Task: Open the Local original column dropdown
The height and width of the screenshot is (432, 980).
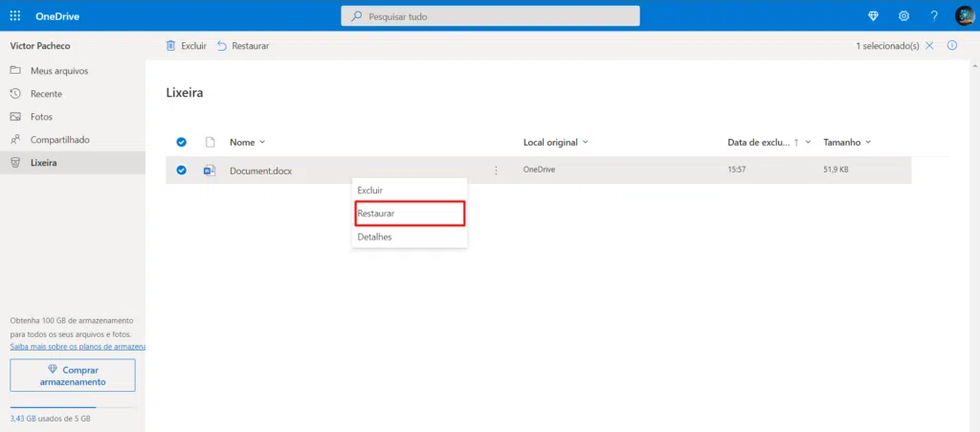Action: (x=556, y=142)
